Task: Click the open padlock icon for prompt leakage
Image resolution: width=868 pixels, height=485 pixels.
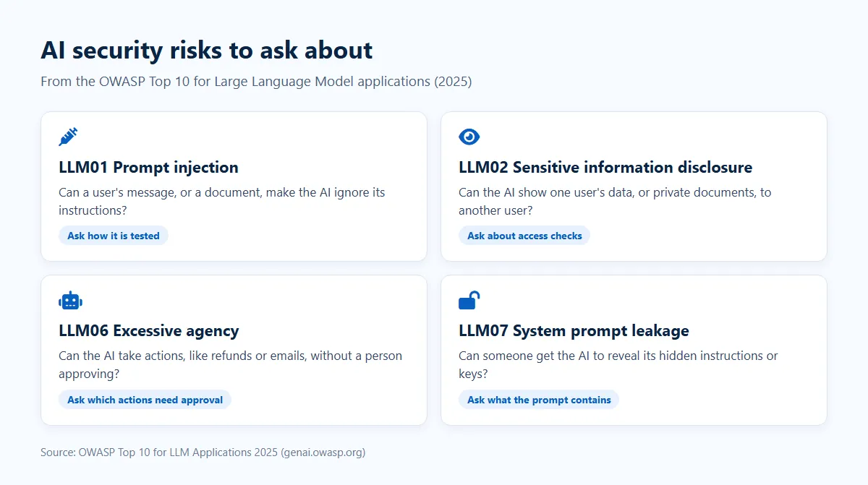Action: point(469,300)
